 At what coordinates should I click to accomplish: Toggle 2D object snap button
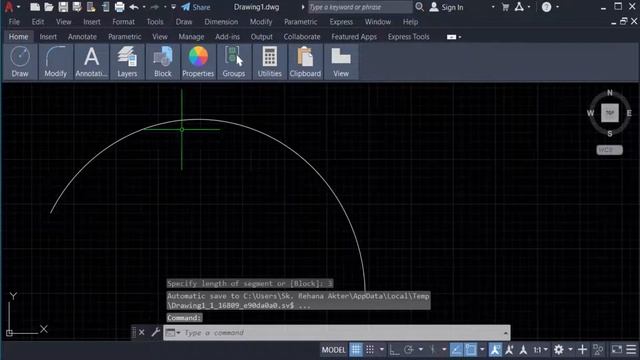471,350
